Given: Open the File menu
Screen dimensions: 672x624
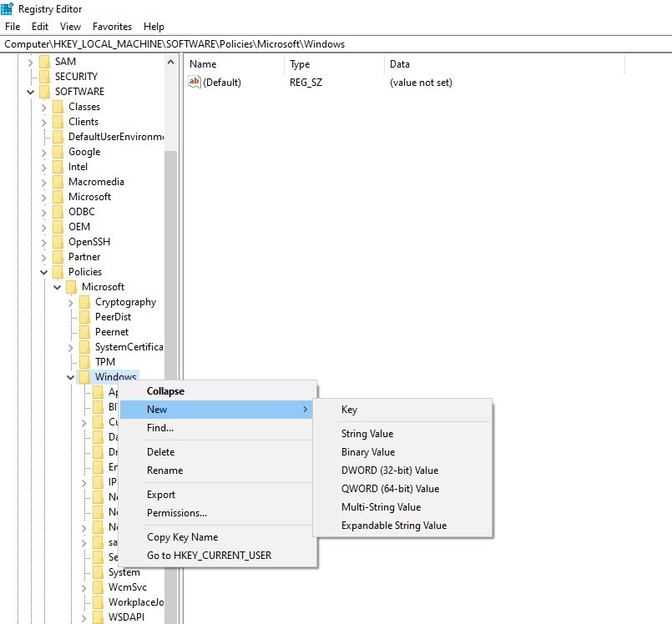Looking at the screenshot, I should coord(13,27).
